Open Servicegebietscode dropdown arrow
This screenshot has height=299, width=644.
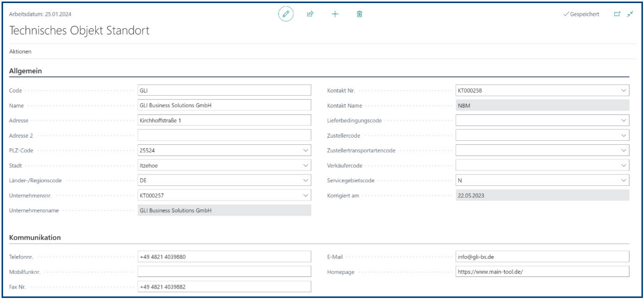[624, 180]
